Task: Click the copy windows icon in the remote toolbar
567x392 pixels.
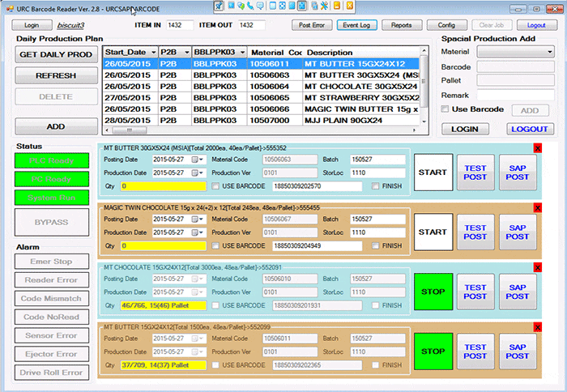Action: [314, 6]
